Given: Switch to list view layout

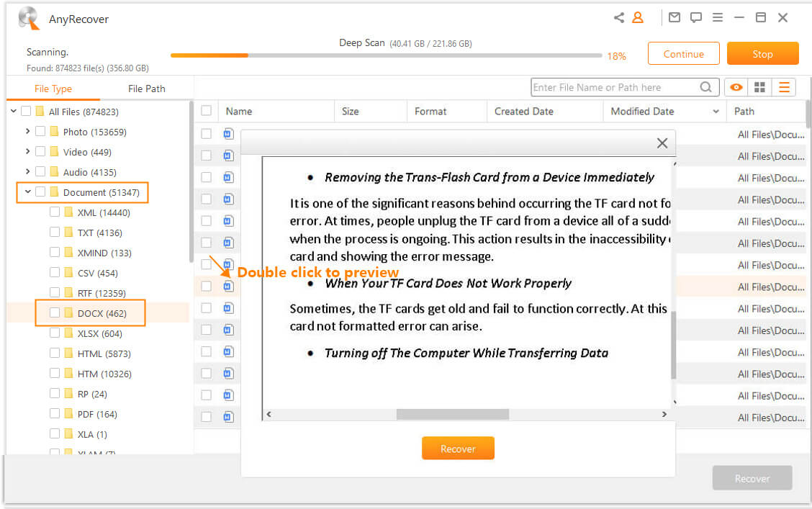Looking at the screenshot, I should tap(784, 87).
